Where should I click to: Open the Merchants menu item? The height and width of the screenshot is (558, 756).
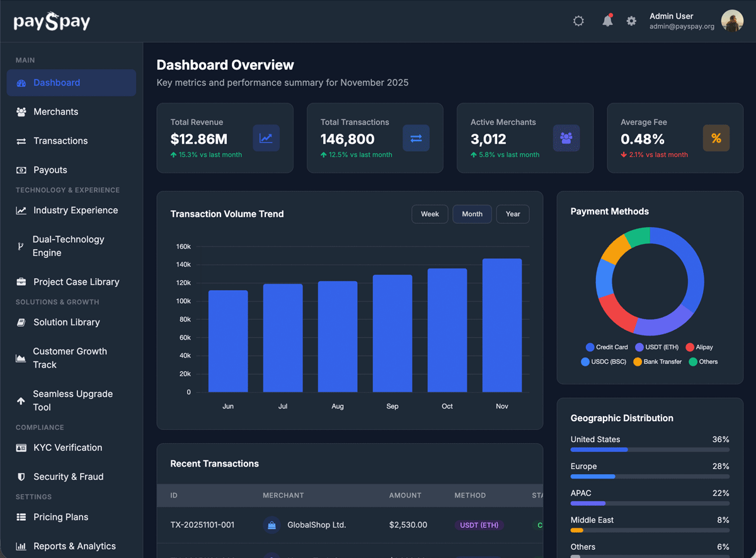56,112
